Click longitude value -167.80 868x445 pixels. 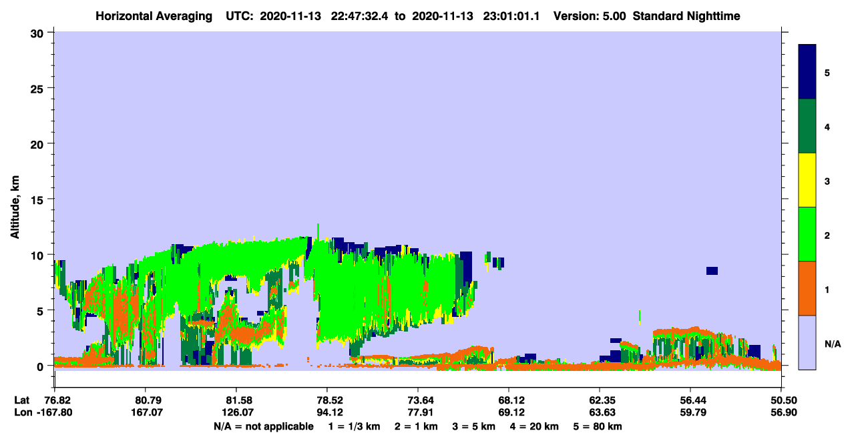click(53, 412)
